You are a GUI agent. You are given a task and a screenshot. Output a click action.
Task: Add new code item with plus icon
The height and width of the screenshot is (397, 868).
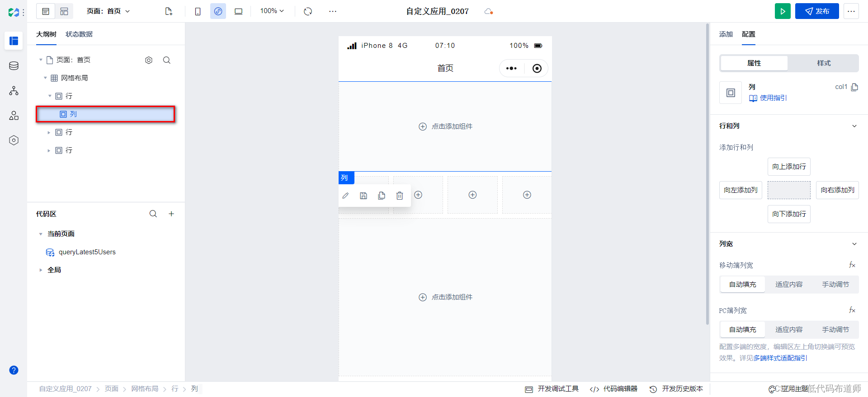pyautogui.click(x=171, y=214)
